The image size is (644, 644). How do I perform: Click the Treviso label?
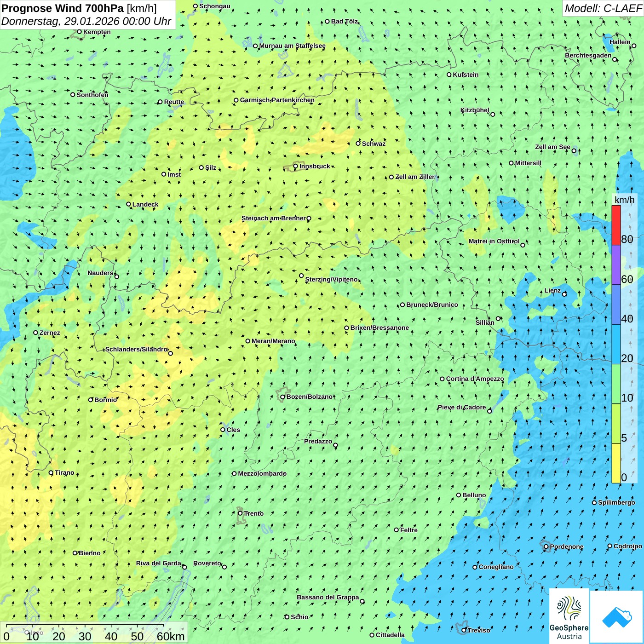[x=479, y=630]
